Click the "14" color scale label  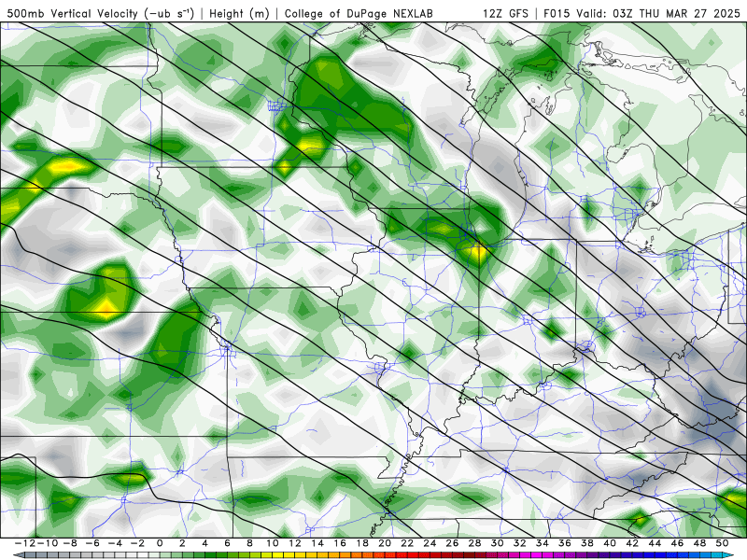(317, 543)
